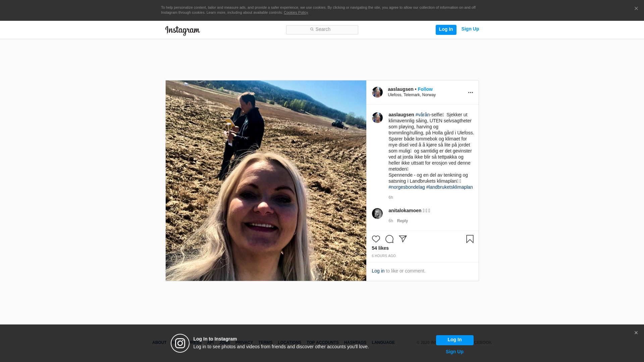The image size is (644, 362).
Task: Click the Search input field
Action: [x=322, y=29]
